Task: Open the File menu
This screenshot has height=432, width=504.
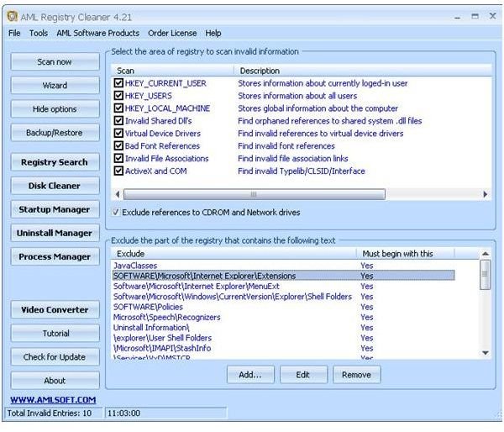Action: click(x=14, y=33)
